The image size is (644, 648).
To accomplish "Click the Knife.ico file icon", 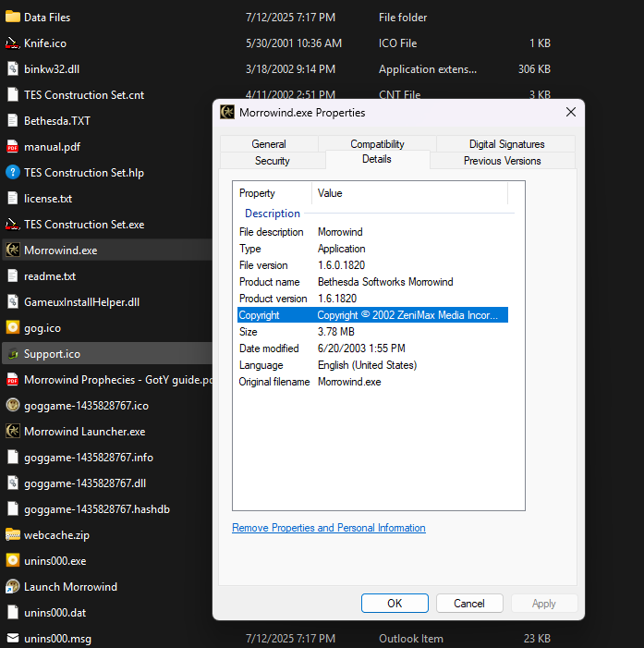I will (x=13, y=43).
